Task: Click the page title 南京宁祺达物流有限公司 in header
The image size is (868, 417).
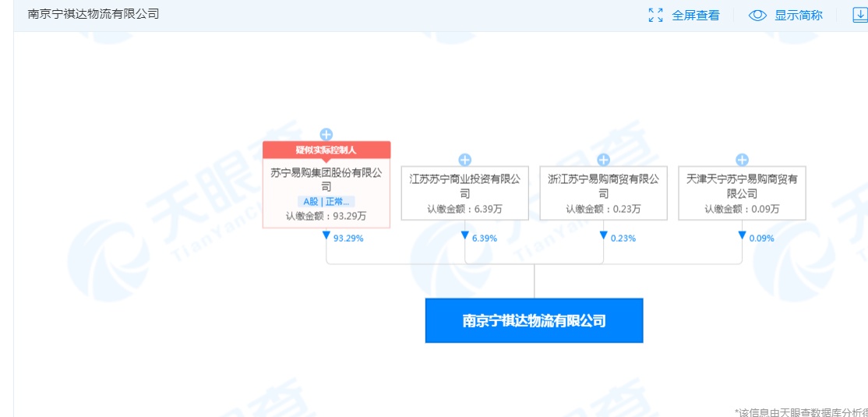Action: click(x=94, y=14)
